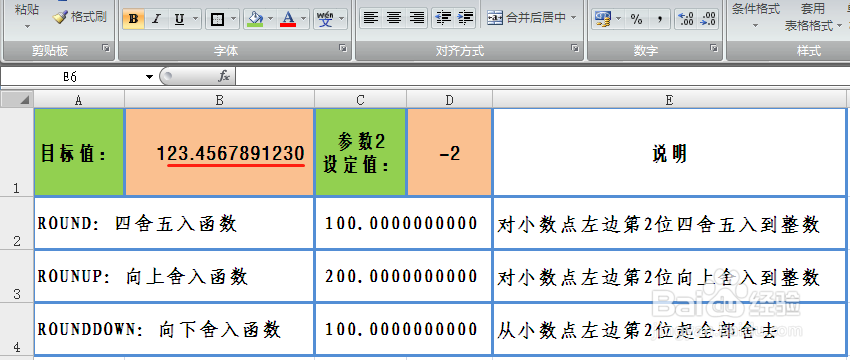Open borders dropdown arrow
850x360 pixels.
tap(234, 20)
